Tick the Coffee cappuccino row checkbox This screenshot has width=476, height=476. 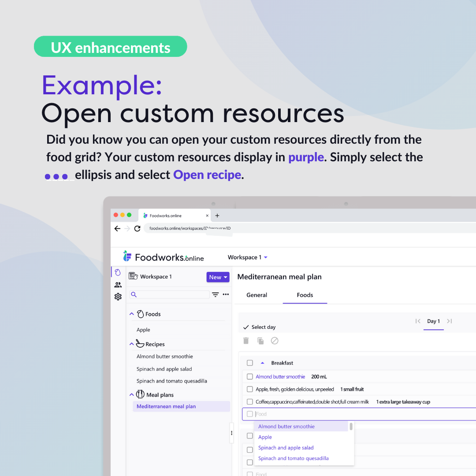(x=250, y=402)
